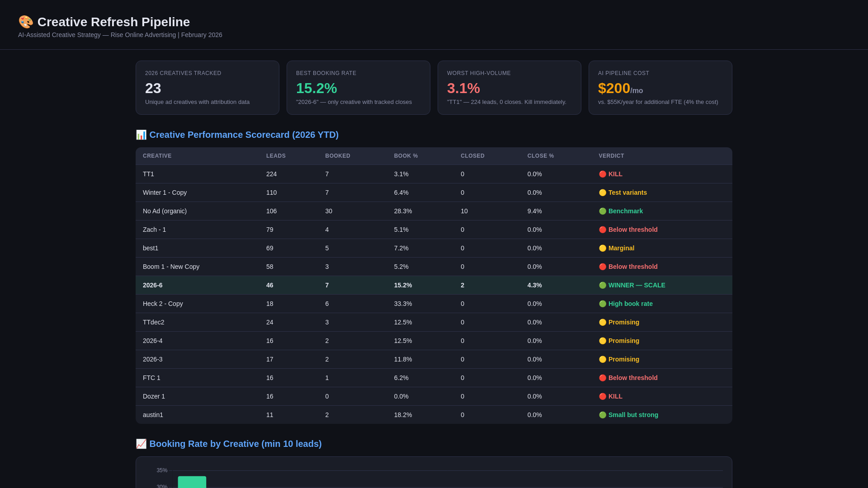Image resolution: width=868 pixels, height=488 pixels.
Task: Click the line chart icon by Booking Rate heading
Action: (x=141, y=444)
